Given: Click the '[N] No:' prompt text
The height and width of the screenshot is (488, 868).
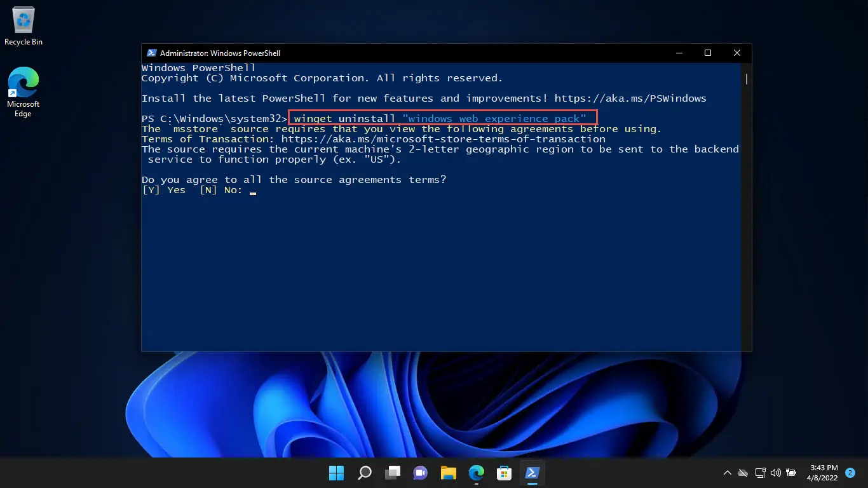Looking at the screenshot, I should (221, 190).
